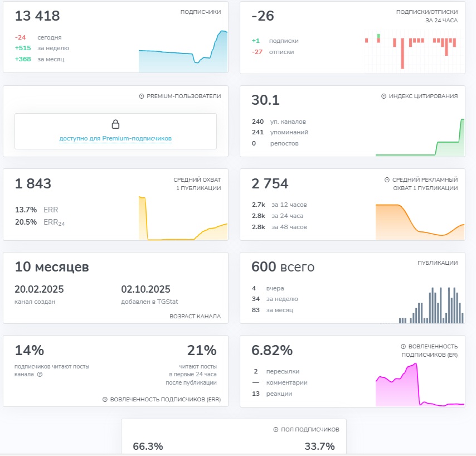Click info icon beside СРЕДНИЙ РЕКЛАМНЫЙ ОХВАТ
Viewport: 476px width, 456px height.
387,180
